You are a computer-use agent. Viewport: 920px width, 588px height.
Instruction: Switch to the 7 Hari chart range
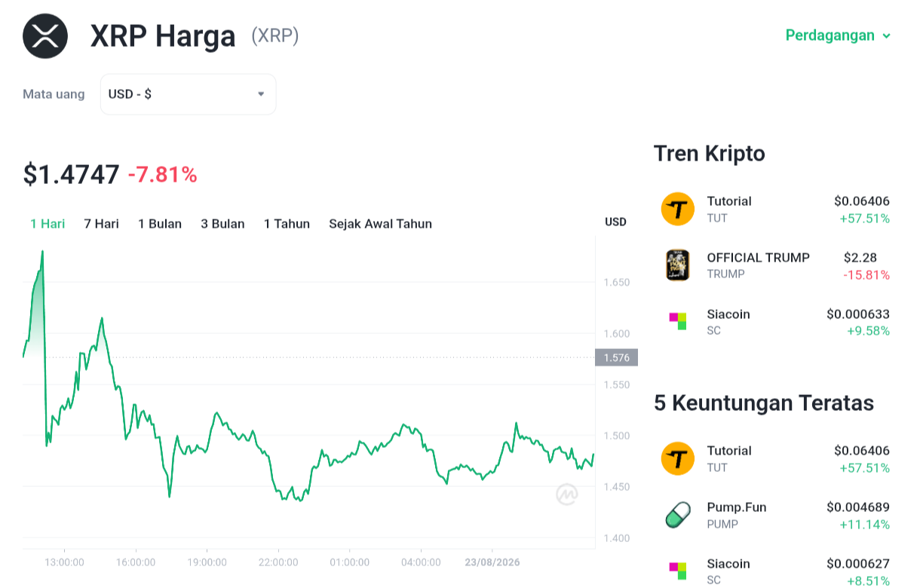101,223
